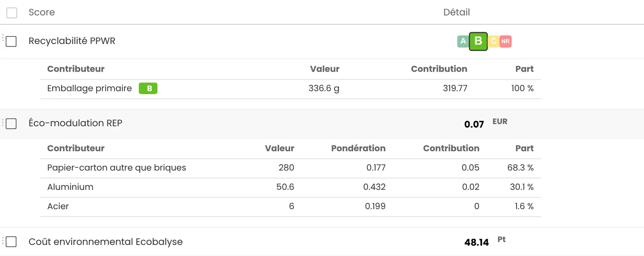The image size is (644, 256).
Task: Click the 0.07 EUR total
Action: pos(486,124)
